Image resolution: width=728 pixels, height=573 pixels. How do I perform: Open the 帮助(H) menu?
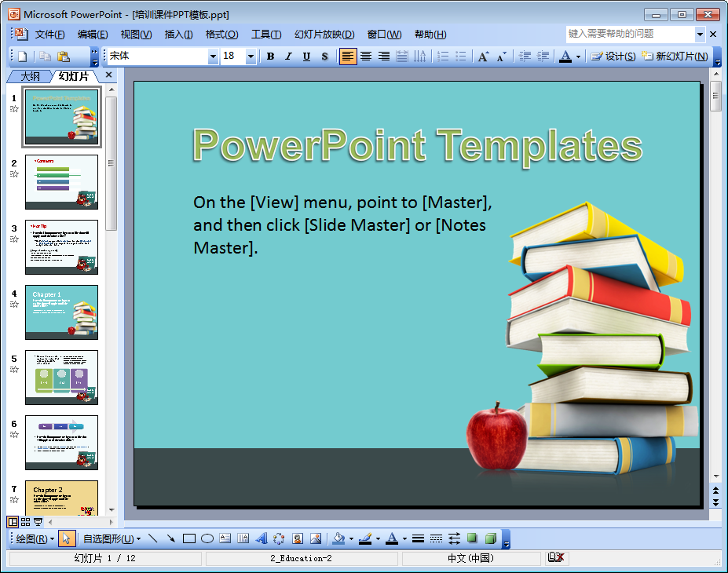(430, 35)
